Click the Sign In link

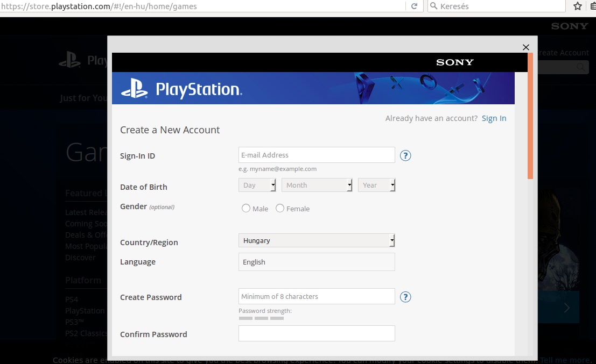click(494, 118)
